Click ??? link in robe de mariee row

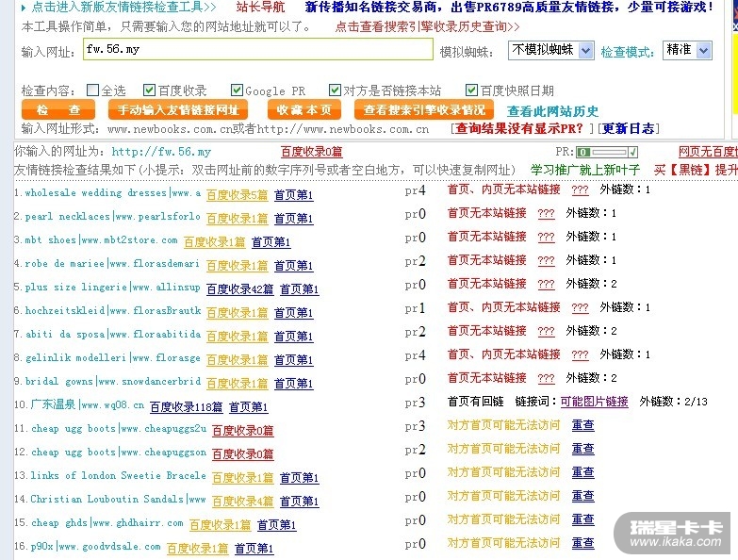pos(546,260)
